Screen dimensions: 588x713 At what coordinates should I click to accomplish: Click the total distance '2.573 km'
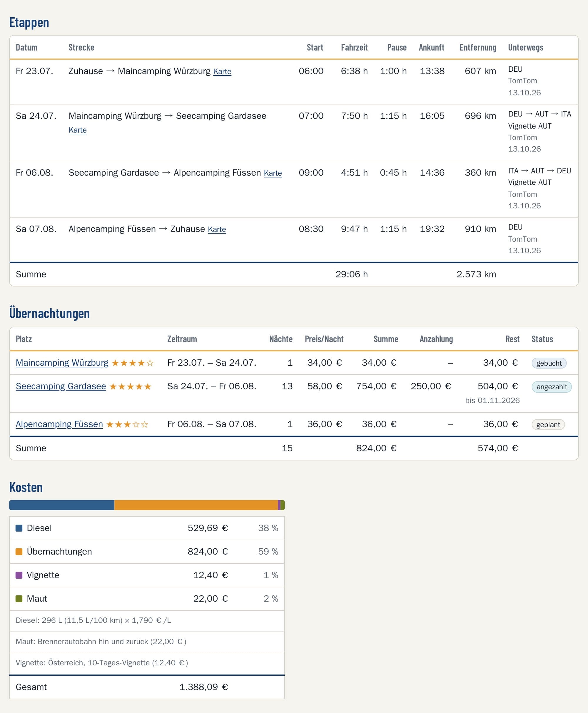pyautogui.click(x=476, y=274)
